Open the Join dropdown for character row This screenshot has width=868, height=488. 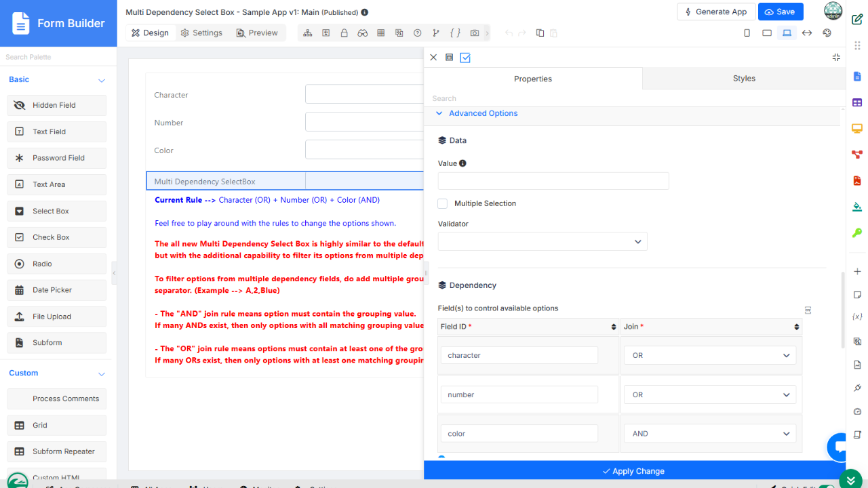coord(710,355)
